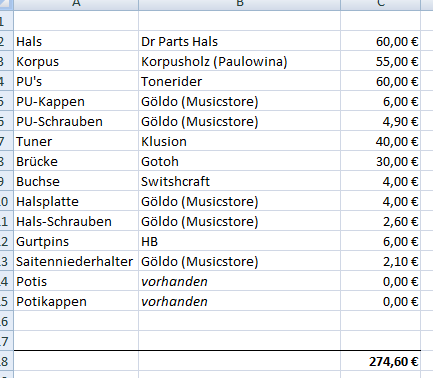Click the Klusion cell
The image size is (433, 378).
[239, 141]
